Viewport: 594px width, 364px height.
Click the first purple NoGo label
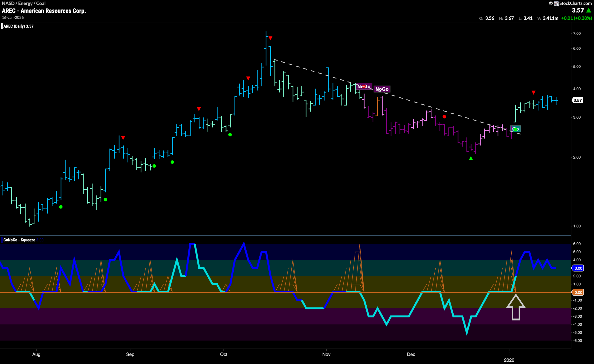(364, 86)
